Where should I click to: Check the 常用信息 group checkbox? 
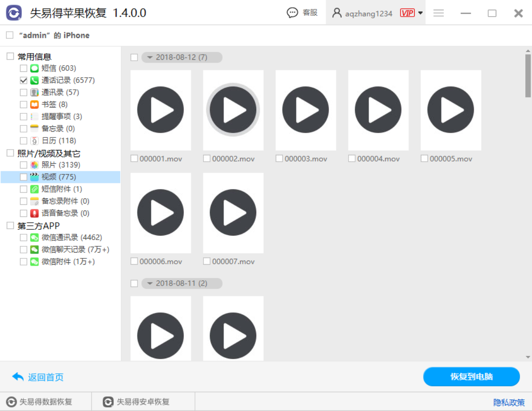(x=10, y=56)
